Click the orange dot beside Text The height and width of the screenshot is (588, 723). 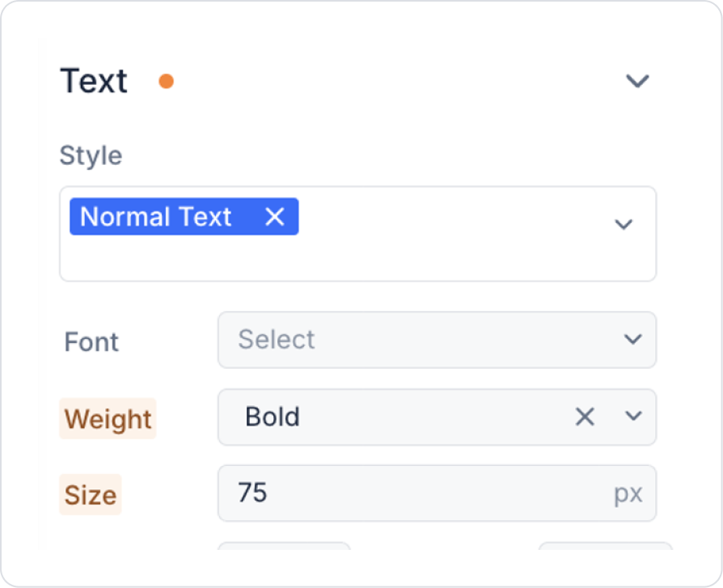[x=166, y=81]
